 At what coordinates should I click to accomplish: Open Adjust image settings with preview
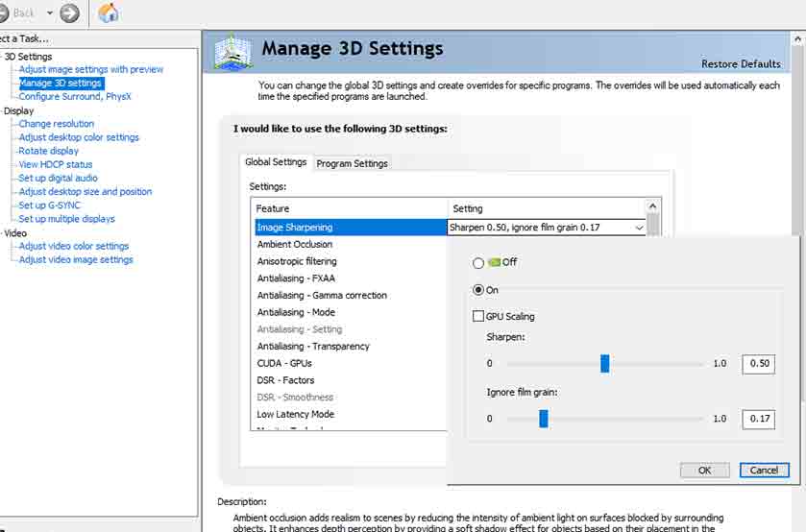pos(91,69)
